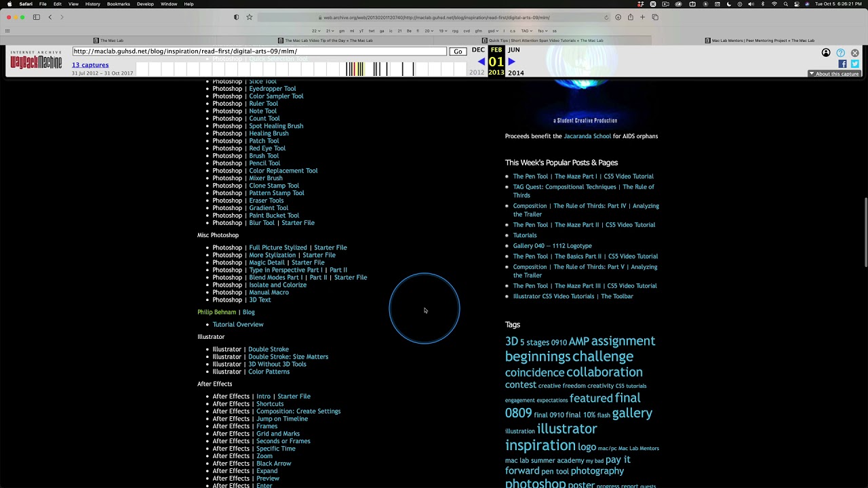
Task: Open a new tab with the plus icon
Action: pos(642,17)
